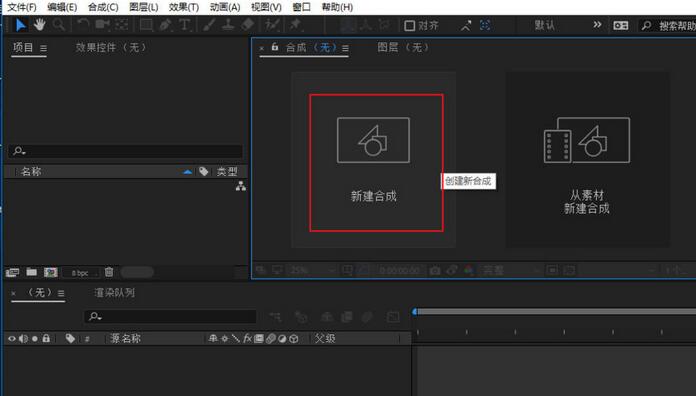Open the 效果(T) menu
Image resolution: width=696 pixels, height=396 pixels.
[x=184, y=7]
